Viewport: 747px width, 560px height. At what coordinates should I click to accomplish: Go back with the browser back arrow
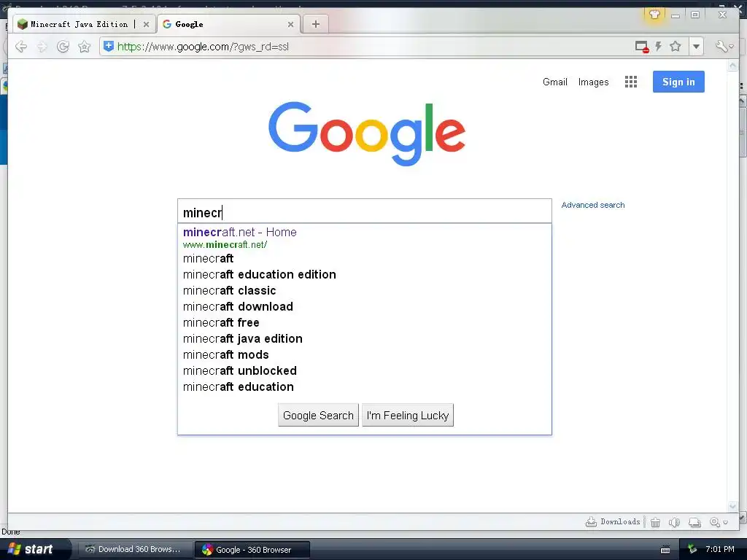(21, 46)
